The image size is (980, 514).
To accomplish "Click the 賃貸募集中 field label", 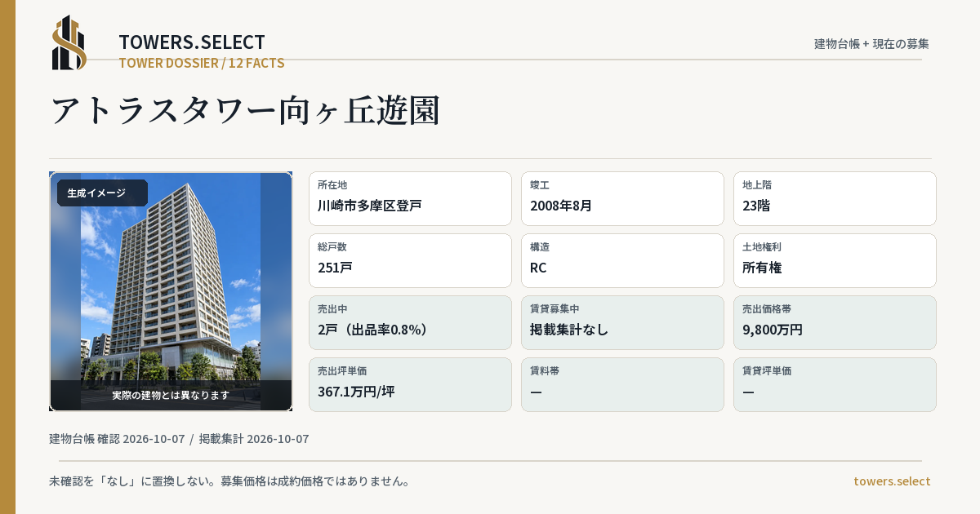I will pyautogui.click(x=555, y=309).
